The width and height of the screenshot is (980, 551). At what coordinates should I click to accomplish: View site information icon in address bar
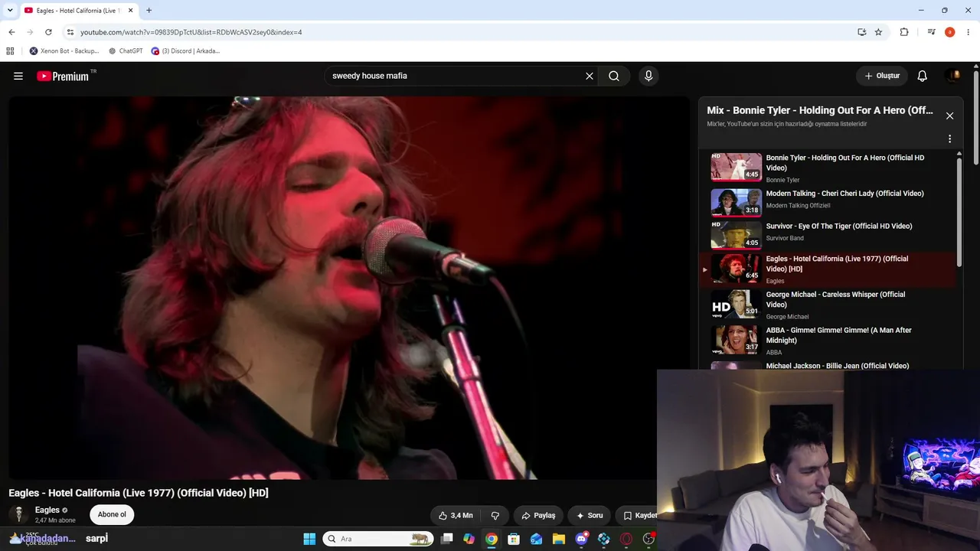coord(70,32)
